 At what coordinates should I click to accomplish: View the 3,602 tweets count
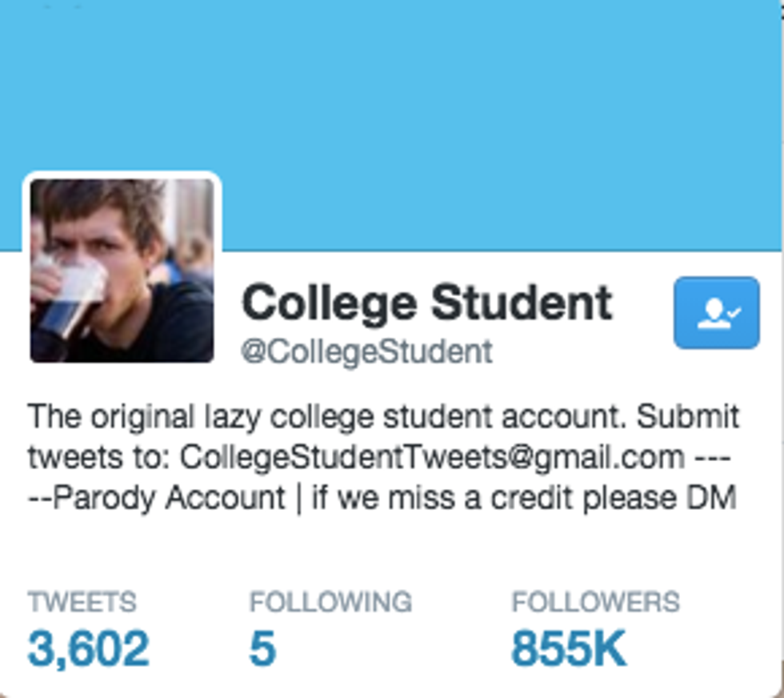(88, 648)
